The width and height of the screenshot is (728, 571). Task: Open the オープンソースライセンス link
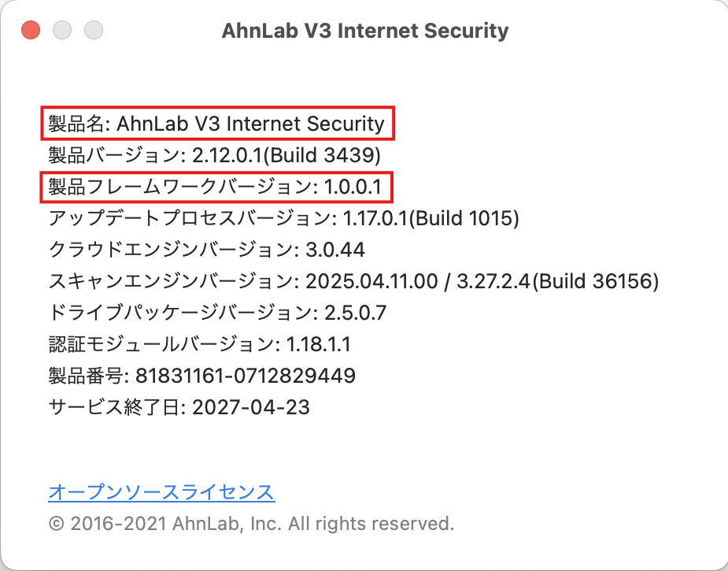pyautogui.click(x=161, y=492)
